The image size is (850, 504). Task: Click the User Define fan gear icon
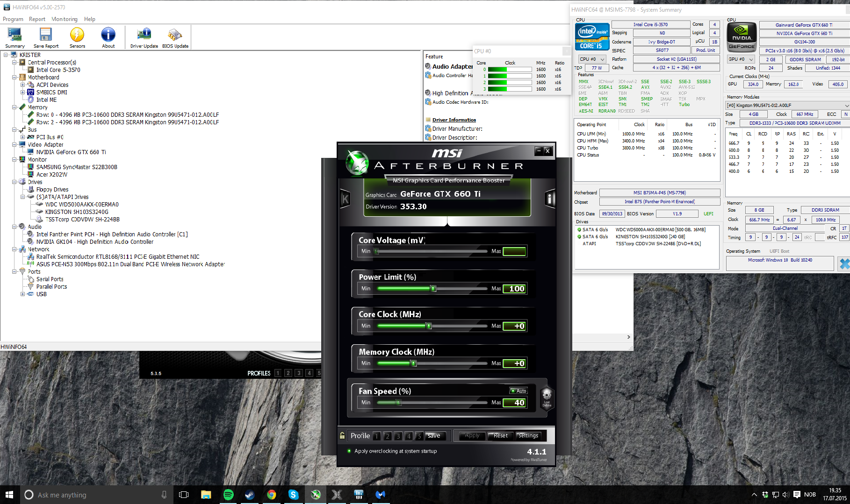click(547, 397)
